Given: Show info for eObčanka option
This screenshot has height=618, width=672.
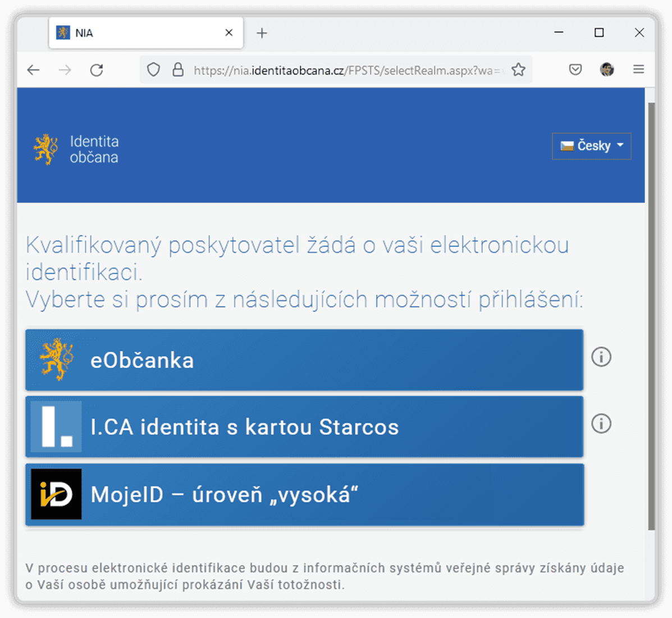Looking at the screenshot, I should 601,357.
